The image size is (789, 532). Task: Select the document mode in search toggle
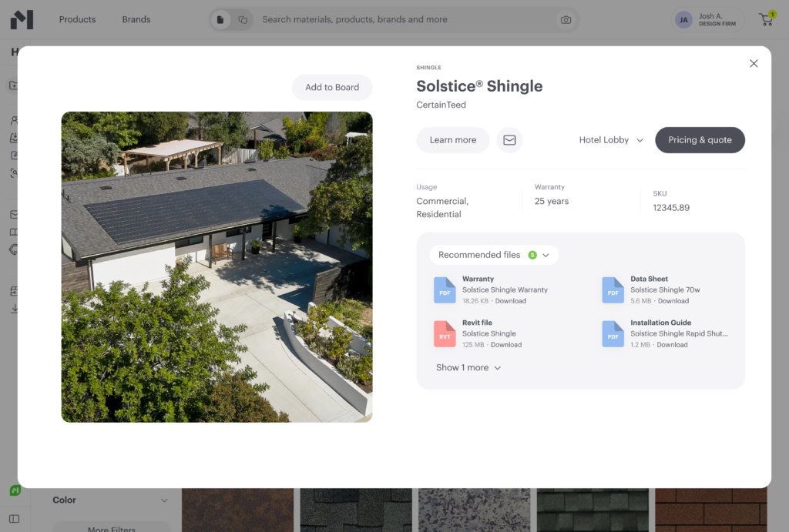[x=221, y=20]
